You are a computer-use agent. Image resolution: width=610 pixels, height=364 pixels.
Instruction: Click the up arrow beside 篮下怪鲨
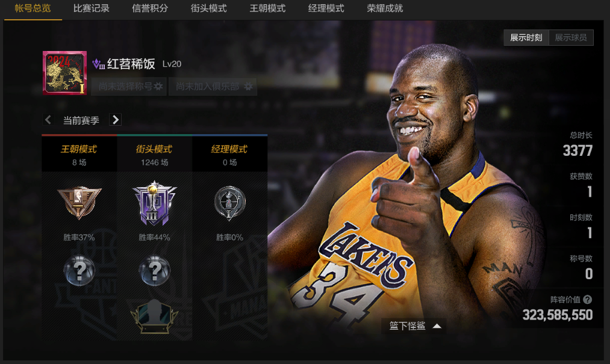(x=437, y=326)
